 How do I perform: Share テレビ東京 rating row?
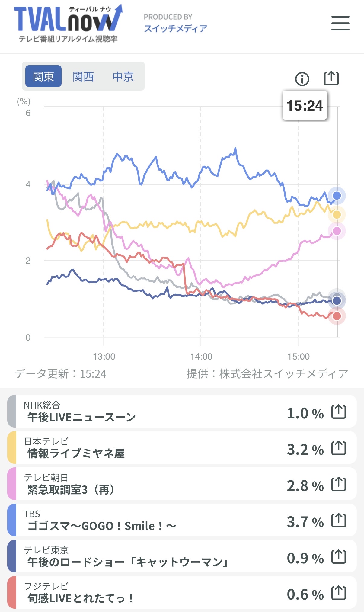pos(338,556)
